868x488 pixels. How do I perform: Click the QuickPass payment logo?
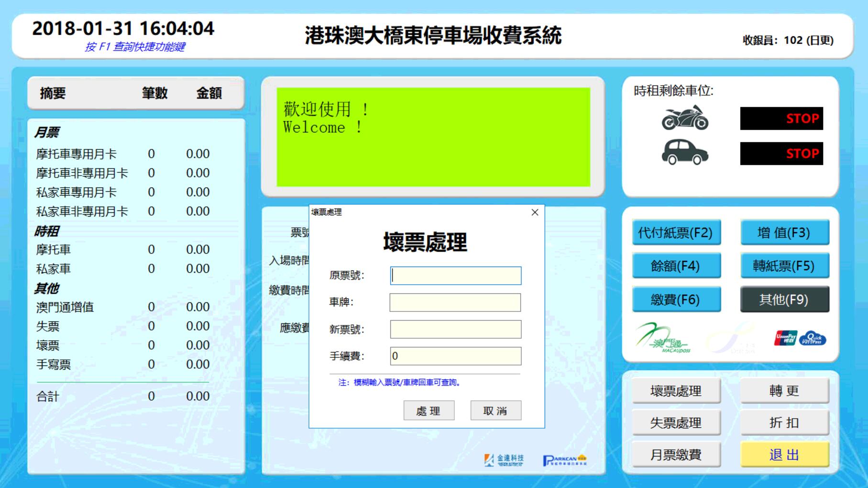(x=813, y=338)
